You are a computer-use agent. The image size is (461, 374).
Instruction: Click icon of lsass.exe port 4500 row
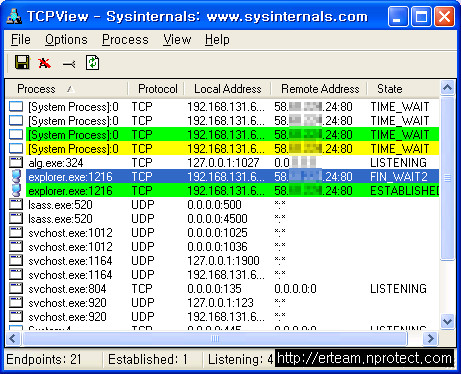coord(16,218)
